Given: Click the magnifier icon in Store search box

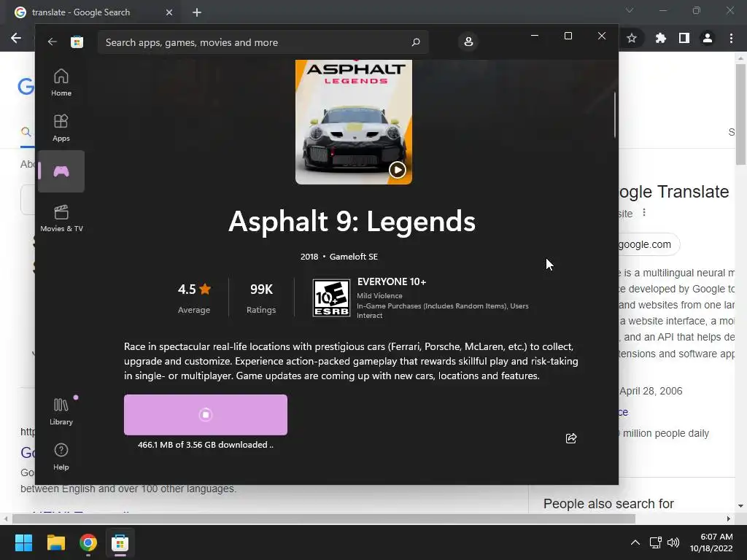Looking at the screenshot, I should coord(415,42).
